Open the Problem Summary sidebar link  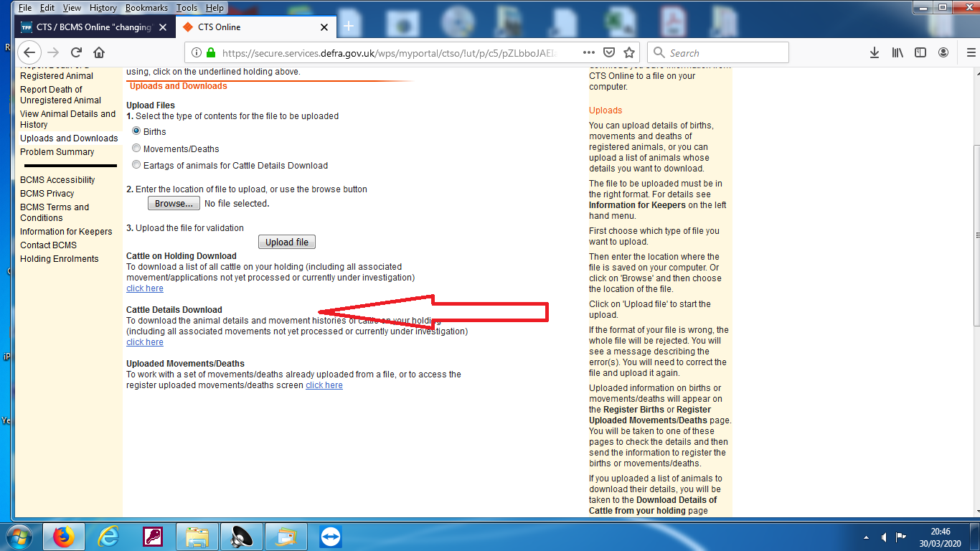(x=57, y=152)
